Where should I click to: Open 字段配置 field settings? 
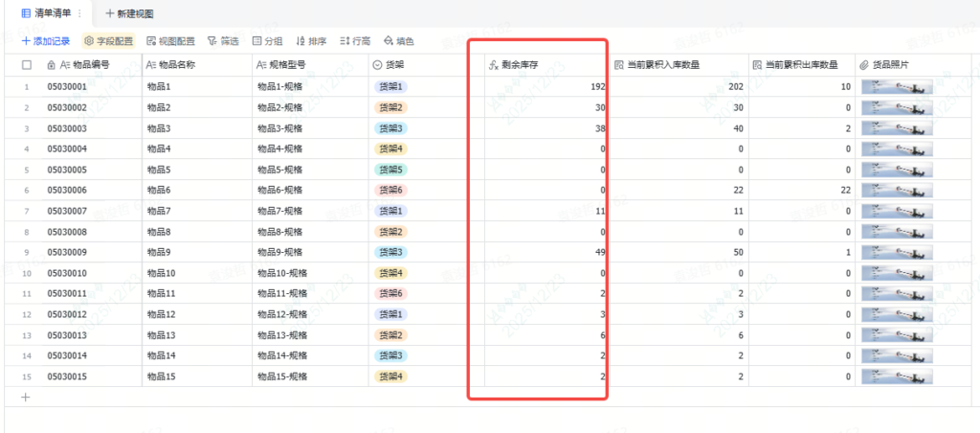click(108, 41)
